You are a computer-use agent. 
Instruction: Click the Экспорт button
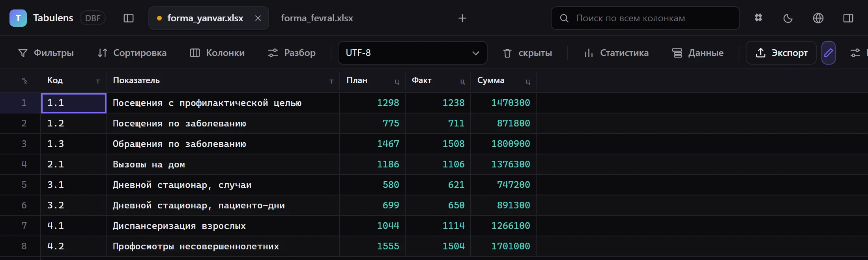781,53
